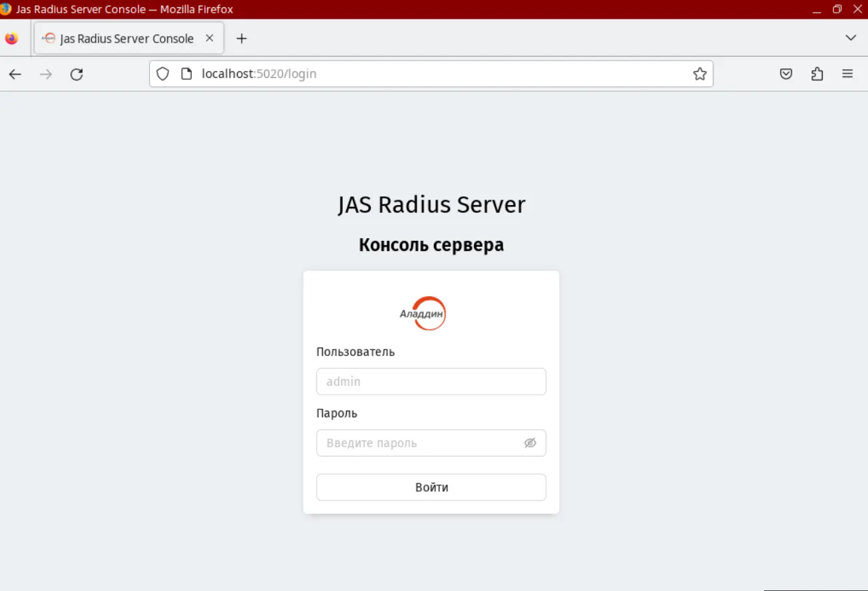The height and width of the screenshot is (591, 868).
Task: Click the Пароль label
Action: (337, 413)
